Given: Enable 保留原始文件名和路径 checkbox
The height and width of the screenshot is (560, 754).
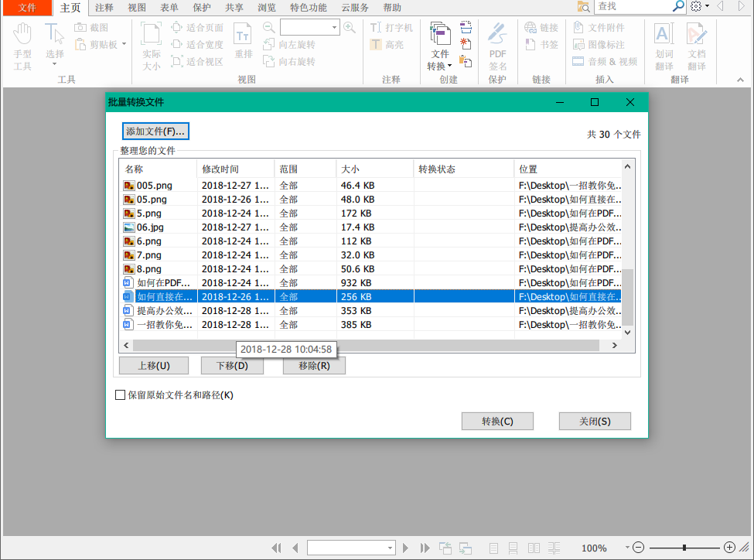Looking at the screenshot, I should coord(121,394).
